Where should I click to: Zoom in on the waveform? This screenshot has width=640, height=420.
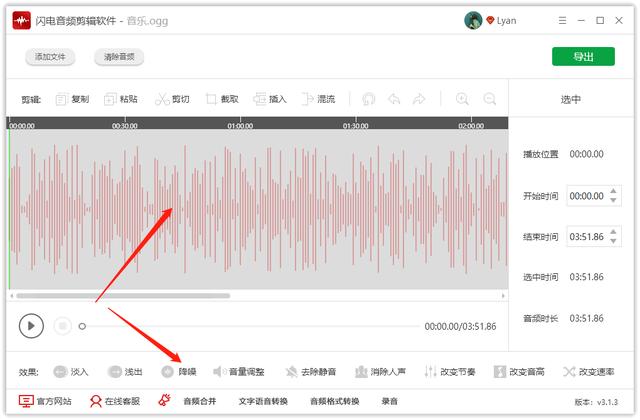click(462, 99)
